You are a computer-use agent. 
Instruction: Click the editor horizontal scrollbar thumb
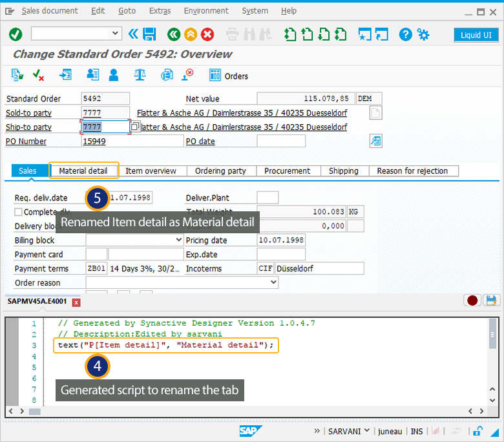pos(35,412)
